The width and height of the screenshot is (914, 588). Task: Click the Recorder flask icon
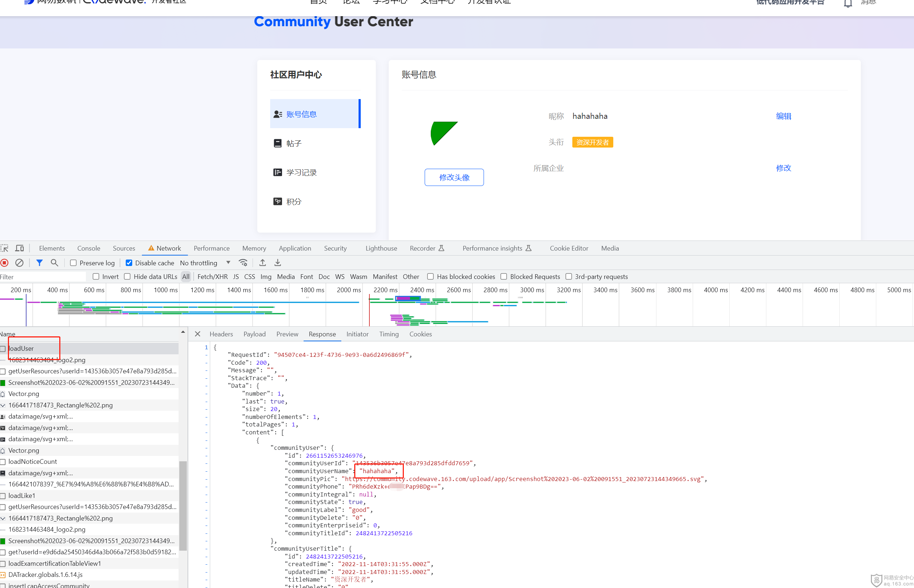(x=441, y=248)
